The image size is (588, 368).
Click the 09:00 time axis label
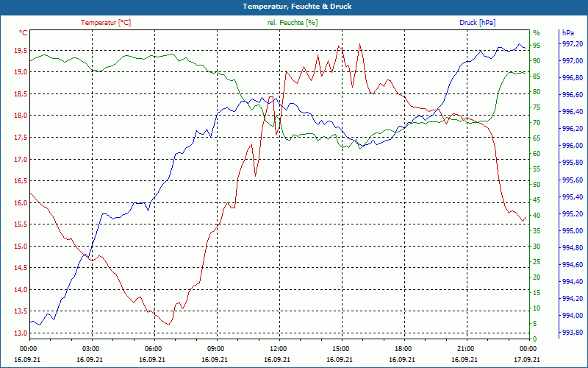pos(215,348)
